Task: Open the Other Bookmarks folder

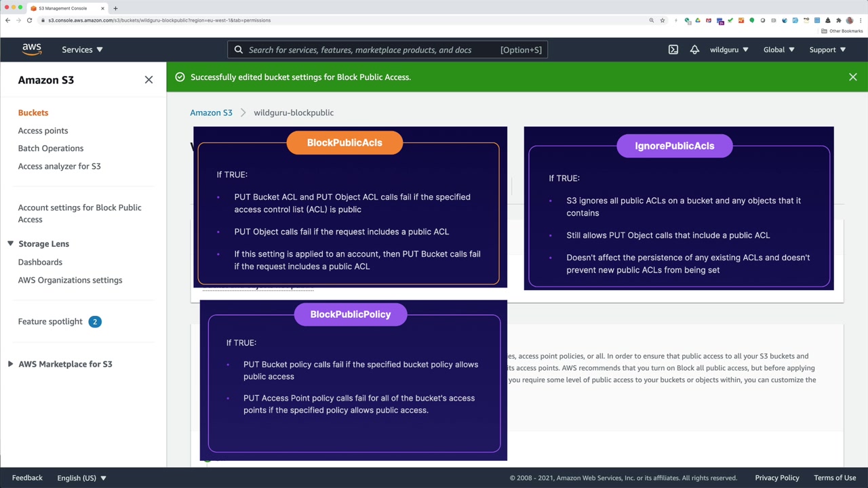Action: click(x=842, y=31)
